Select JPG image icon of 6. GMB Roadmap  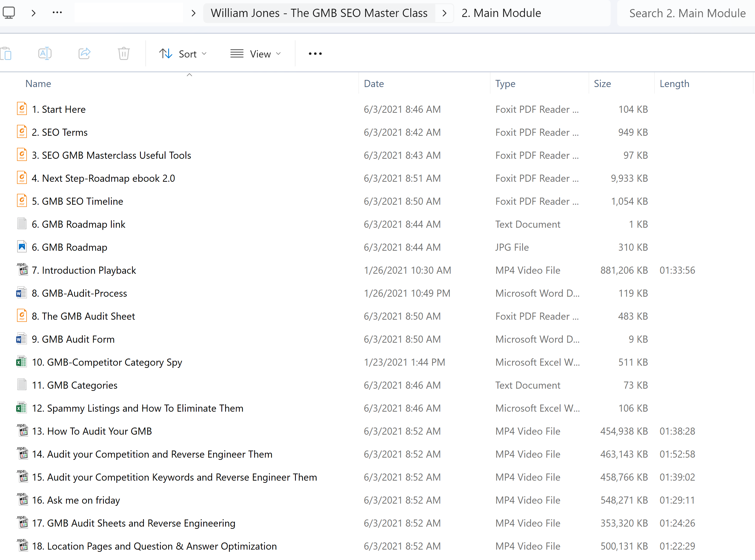[x=22, y=247]
